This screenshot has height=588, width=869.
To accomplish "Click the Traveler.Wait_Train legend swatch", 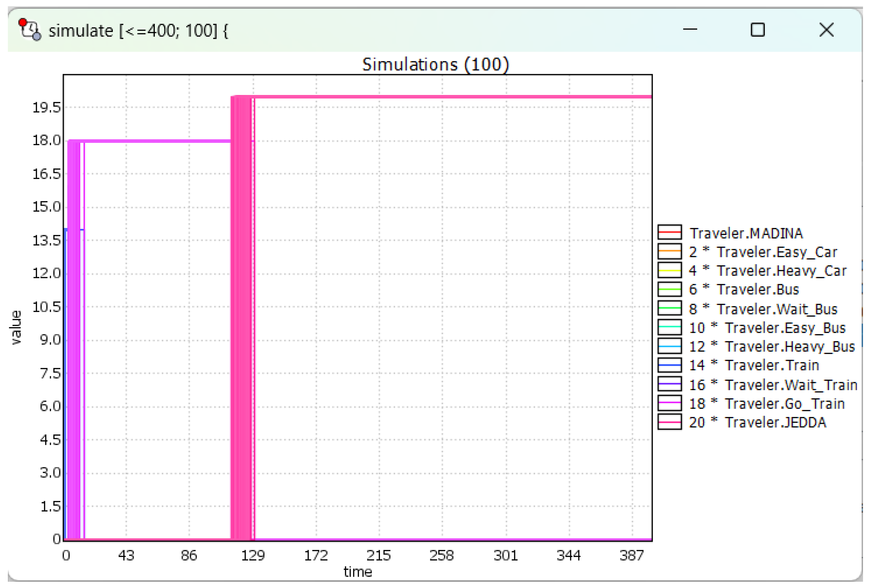I will (669, 384).
